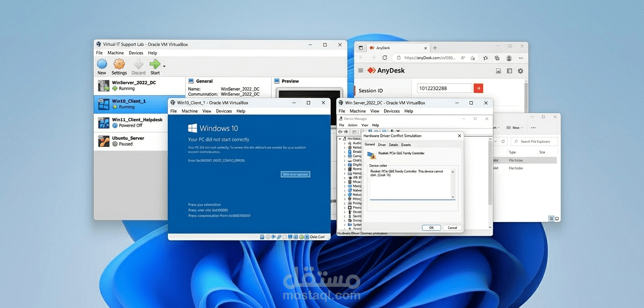Open Devices menu in Win10_Client_1 window
The image size is (644, 308).
[x=224, y=111]
